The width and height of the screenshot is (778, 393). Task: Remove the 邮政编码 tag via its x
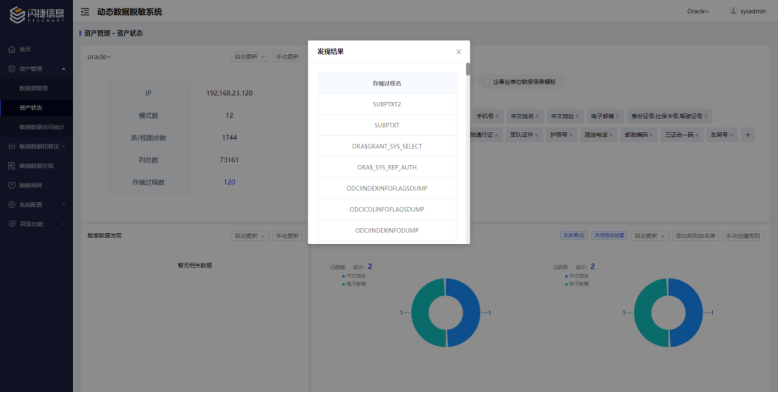(651, 135)
